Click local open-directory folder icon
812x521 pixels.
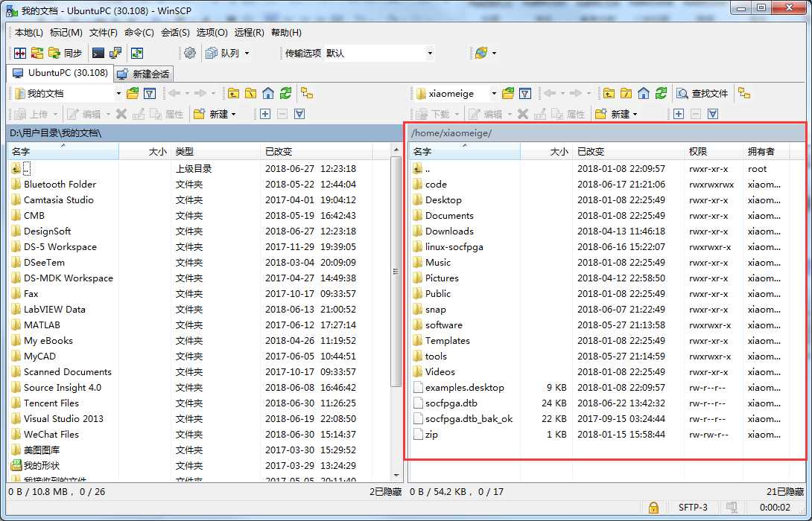tap(133, 94)
